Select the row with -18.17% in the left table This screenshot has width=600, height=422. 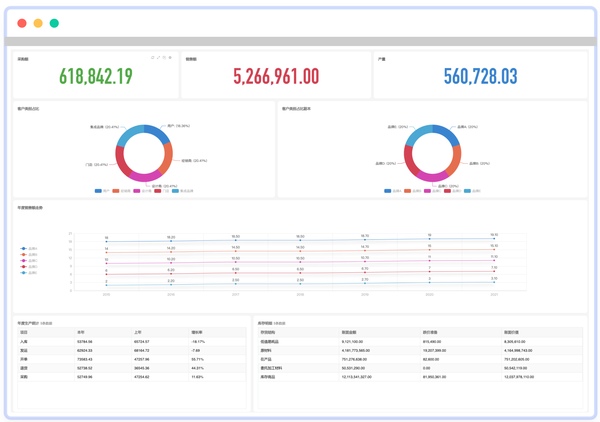pyautogui.click(x=132, y=341)
